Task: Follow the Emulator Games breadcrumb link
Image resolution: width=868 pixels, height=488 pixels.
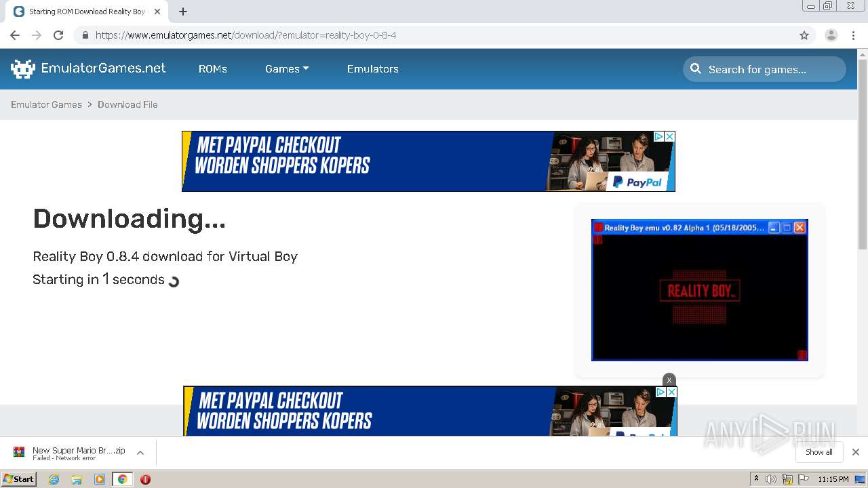Action: (46, 104)
